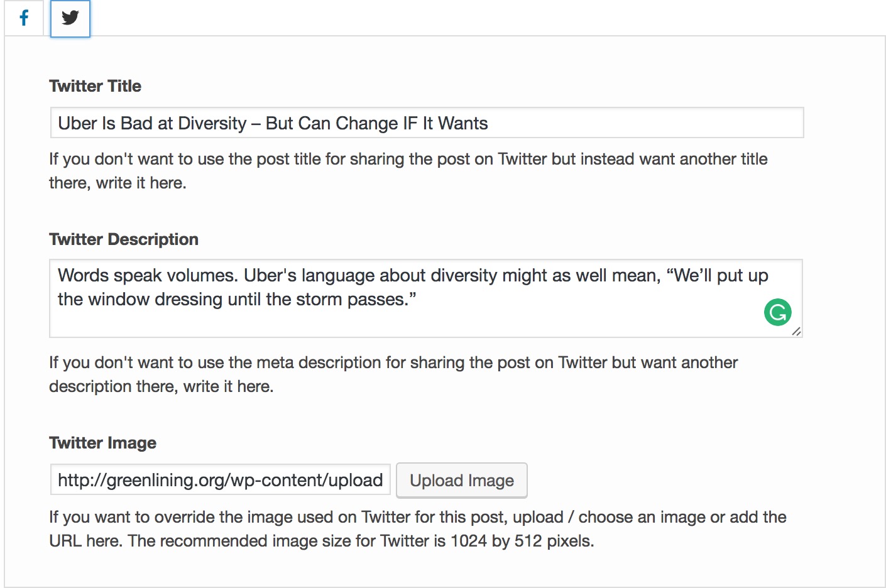Click the "Twitter Description" heading label
Screen dimensions: 886x588
(x=124, y=239)
